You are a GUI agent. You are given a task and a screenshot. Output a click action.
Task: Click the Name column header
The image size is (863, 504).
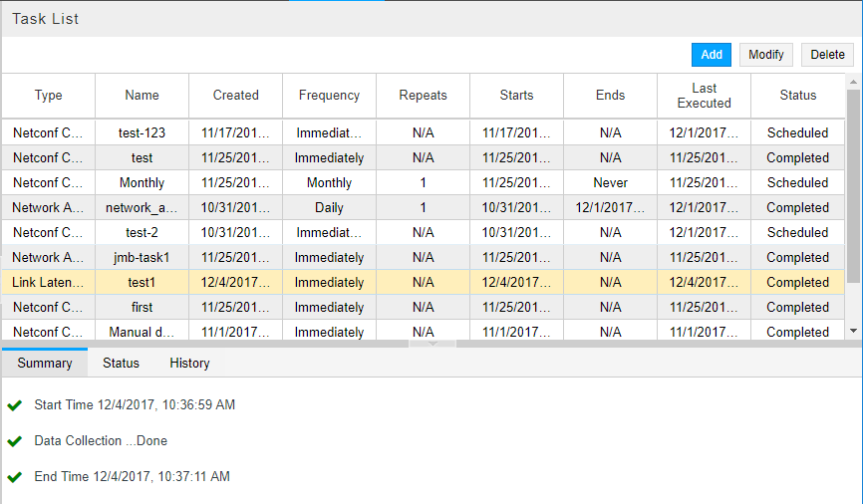143,96
